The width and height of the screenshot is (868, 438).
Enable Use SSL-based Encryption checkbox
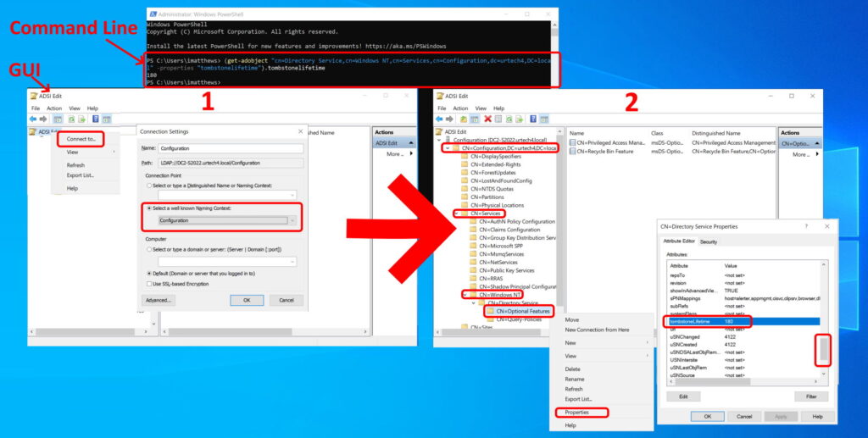pos(148,283)
